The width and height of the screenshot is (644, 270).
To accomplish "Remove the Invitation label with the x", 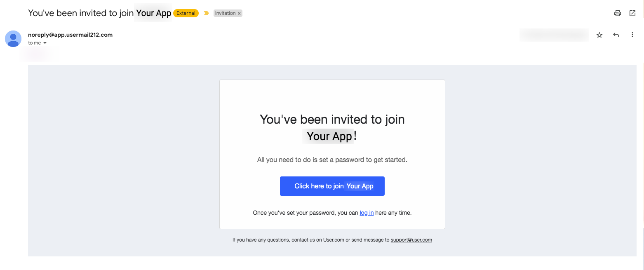I will pos(239,13).
